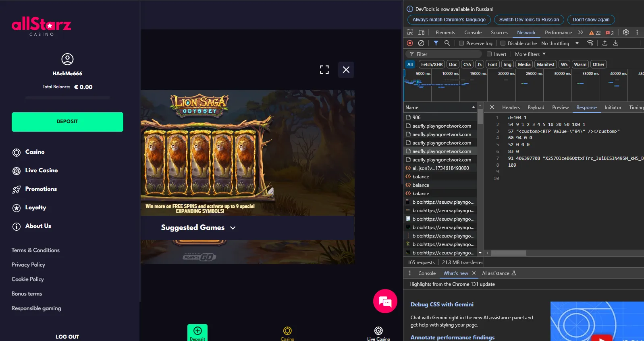Click the warnings count 22 icon

(x=595, y=33)
